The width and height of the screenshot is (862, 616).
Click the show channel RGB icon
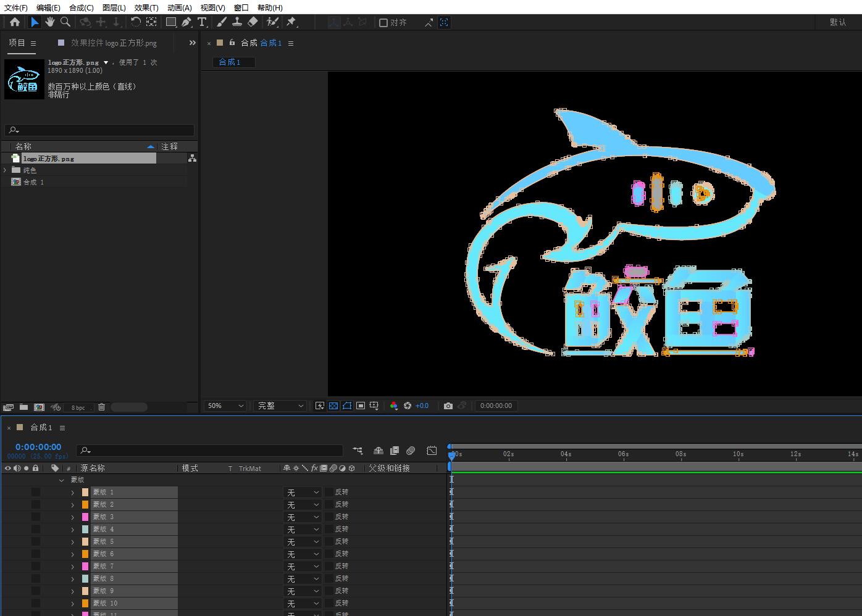[394, 406]
